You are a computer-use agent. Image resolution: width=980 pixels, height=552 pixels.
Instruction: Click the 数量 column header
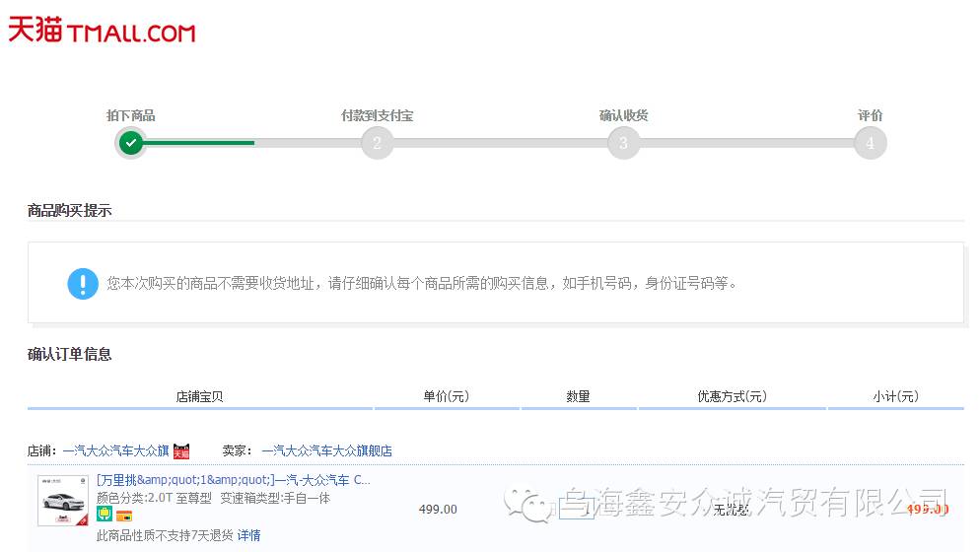coord(578,396)
